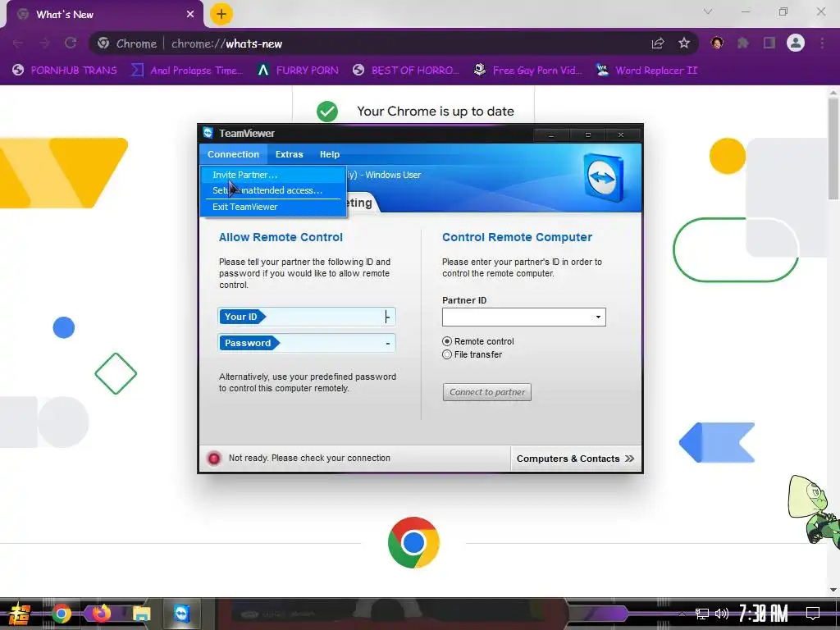Open the Windows Start menu

20,614
